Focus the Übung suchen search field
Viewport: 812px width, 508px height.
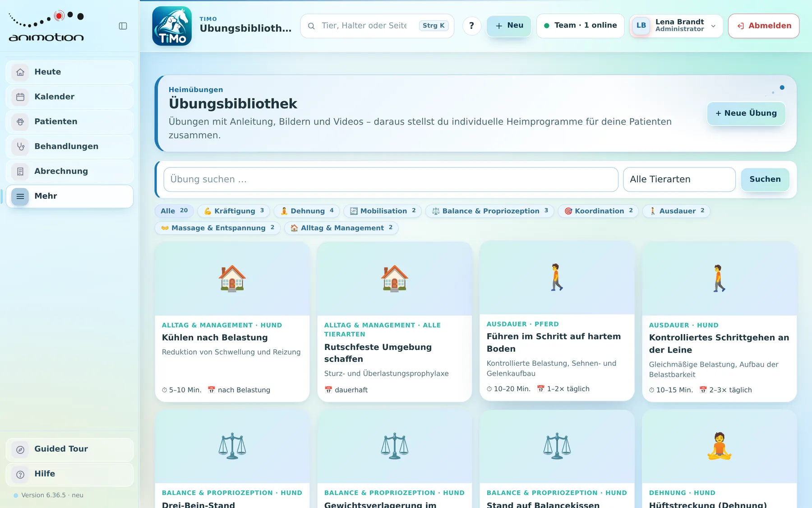coord(391,180)
